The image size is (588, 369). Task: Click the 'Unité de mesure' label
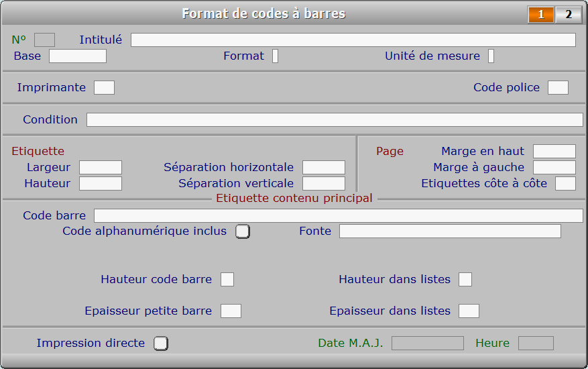[432, 56]
